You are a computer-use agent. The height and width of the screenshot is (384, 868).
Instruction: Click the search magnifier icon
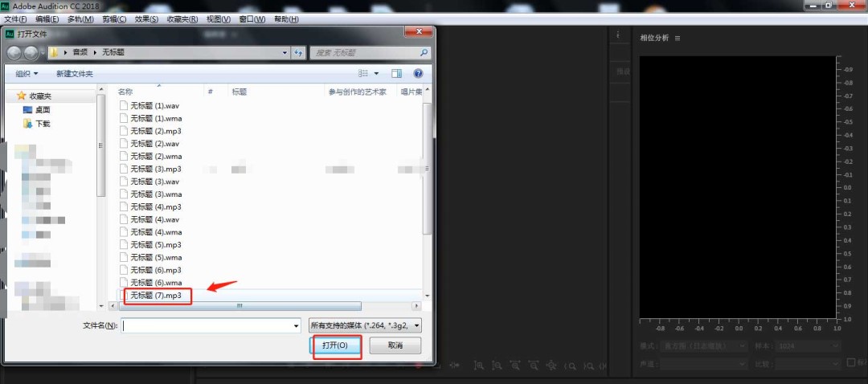click(424, 52)
